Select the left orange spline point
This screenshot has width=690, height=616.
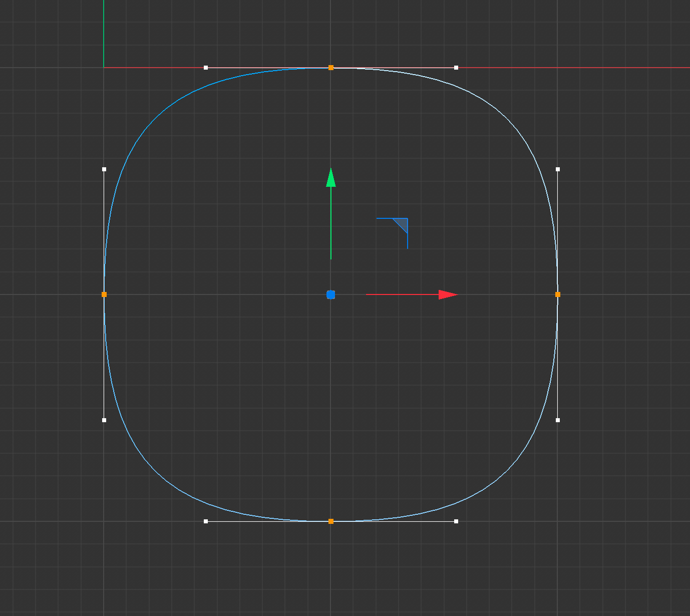coord(104,294)
